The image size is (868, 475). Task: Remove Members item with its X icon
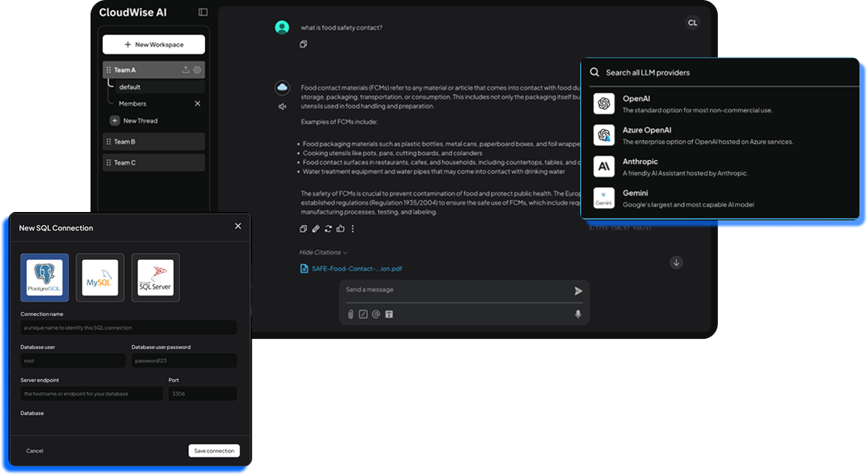[197, 104]
